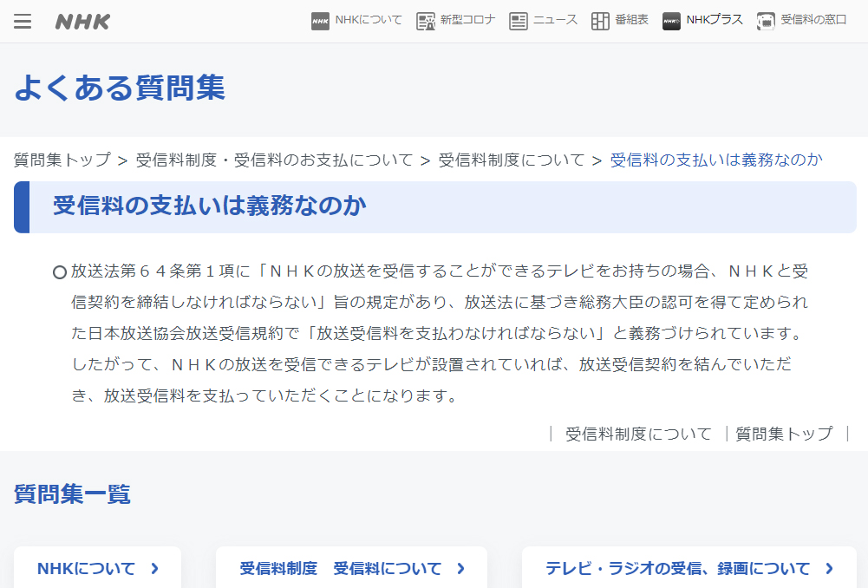Click the answer line starting き、放送受信料を支払って
The image size is (868, 588).
pyautogui.click(x=265, y=395)
